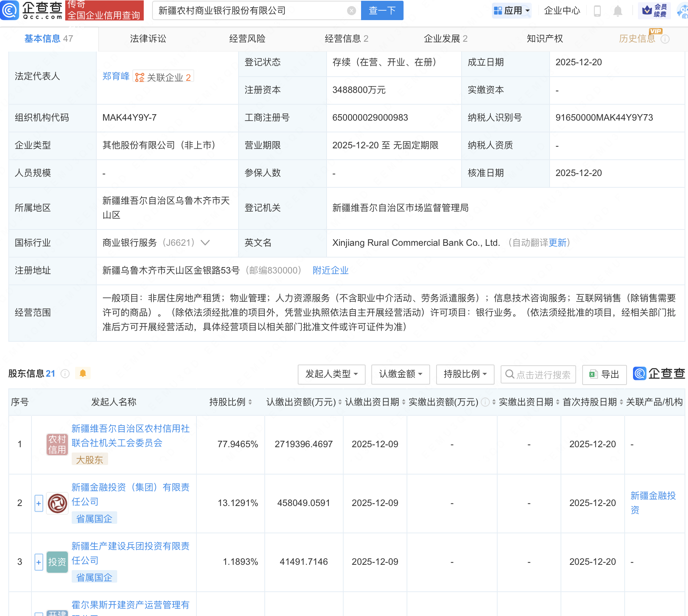Viewport: 688px width, 616px height.
Task: Switch to the 知识产权 tab
Action: point(545,39)
